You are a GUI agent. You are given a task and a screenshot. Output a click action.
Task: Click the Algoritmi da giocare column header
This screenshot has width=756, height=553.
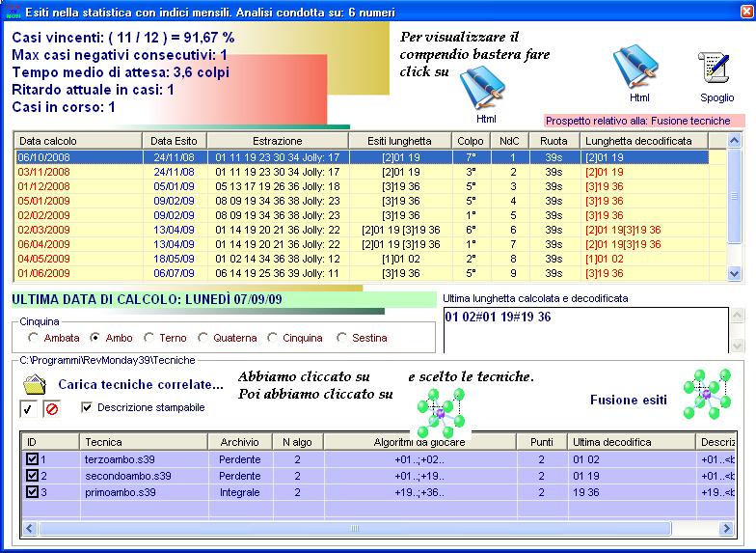tap(420, 442)
